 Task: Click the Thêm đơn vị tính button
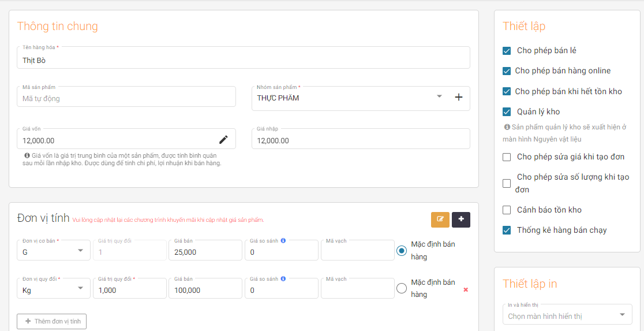click(52, 321)
